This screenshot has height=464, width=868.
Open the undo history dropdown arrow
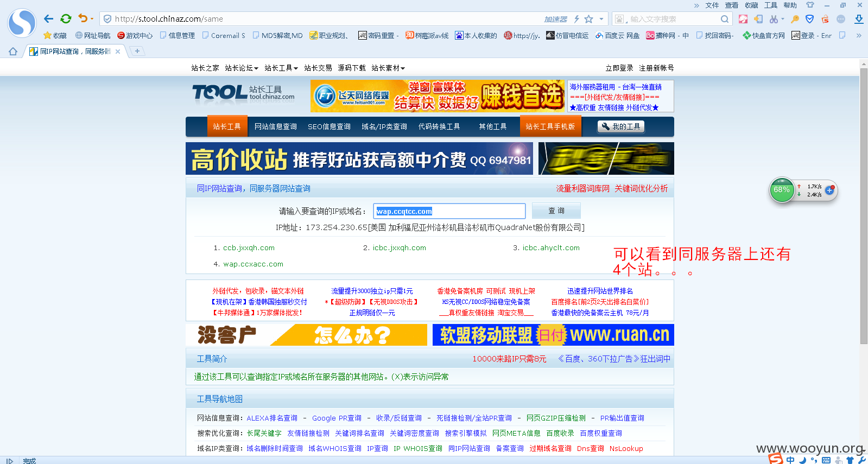[92, 19]
